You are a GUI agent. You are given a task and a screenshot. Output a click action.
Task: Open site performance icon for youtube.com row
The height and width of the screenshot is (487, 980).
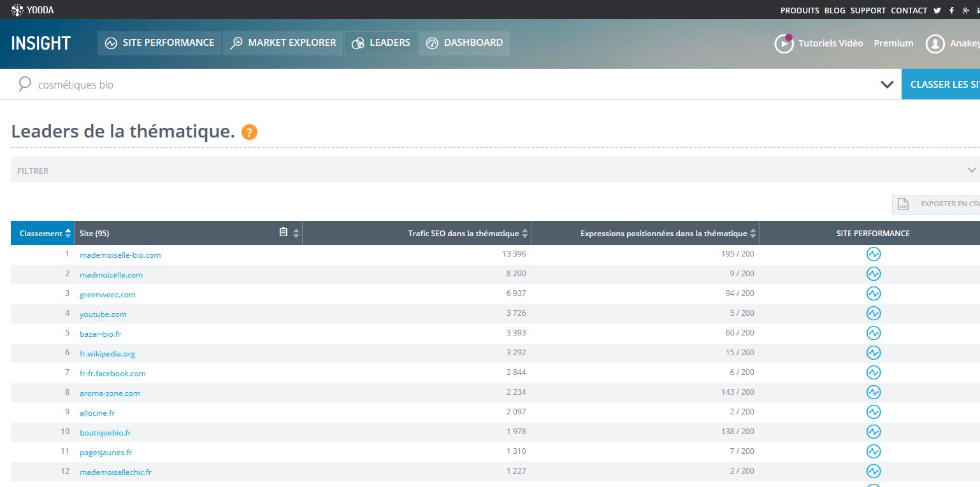click(x=873, y=313)
